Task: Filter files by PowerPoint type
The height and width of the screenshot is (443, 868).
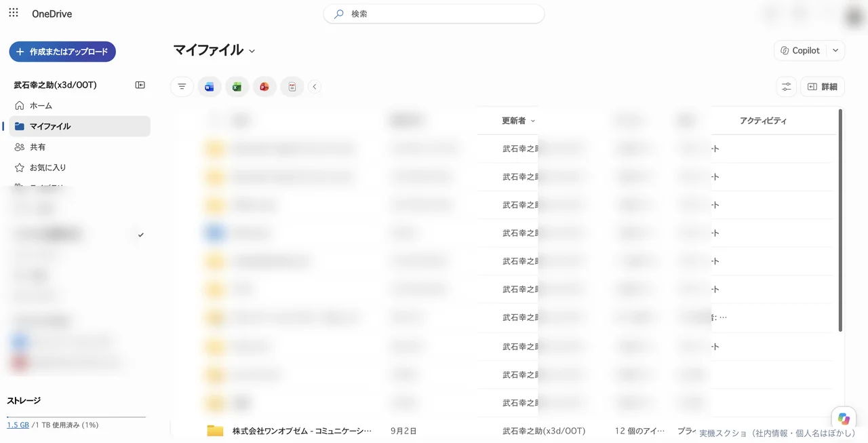Action: (264, 87)
